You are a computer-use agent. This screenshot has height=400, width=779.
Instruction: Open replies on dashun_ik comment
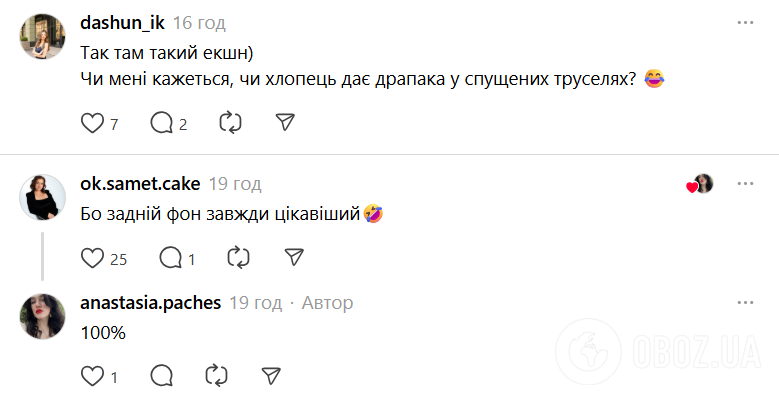161,123
